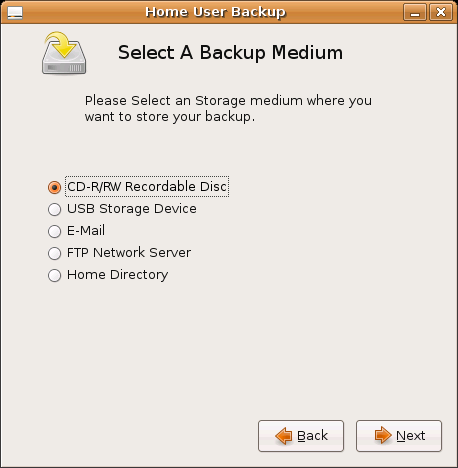Click the orange left arrow on Back

284,436
